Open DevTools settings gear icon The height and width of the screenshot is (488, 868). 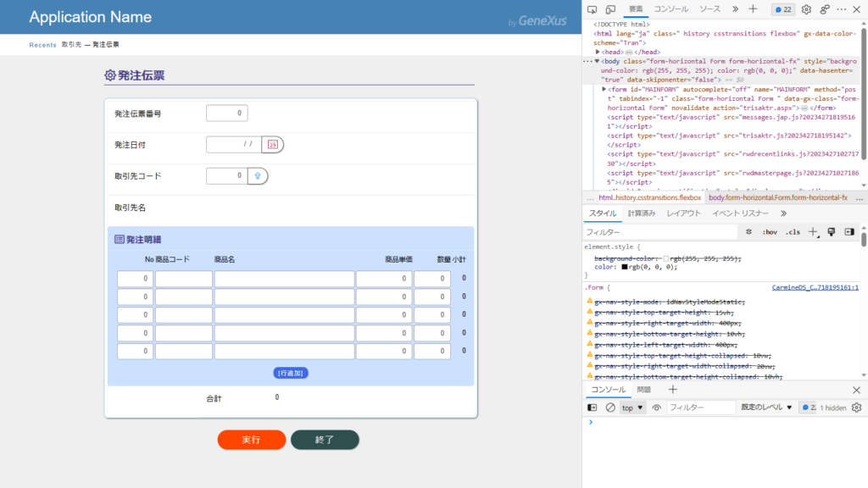pos(806,9)
